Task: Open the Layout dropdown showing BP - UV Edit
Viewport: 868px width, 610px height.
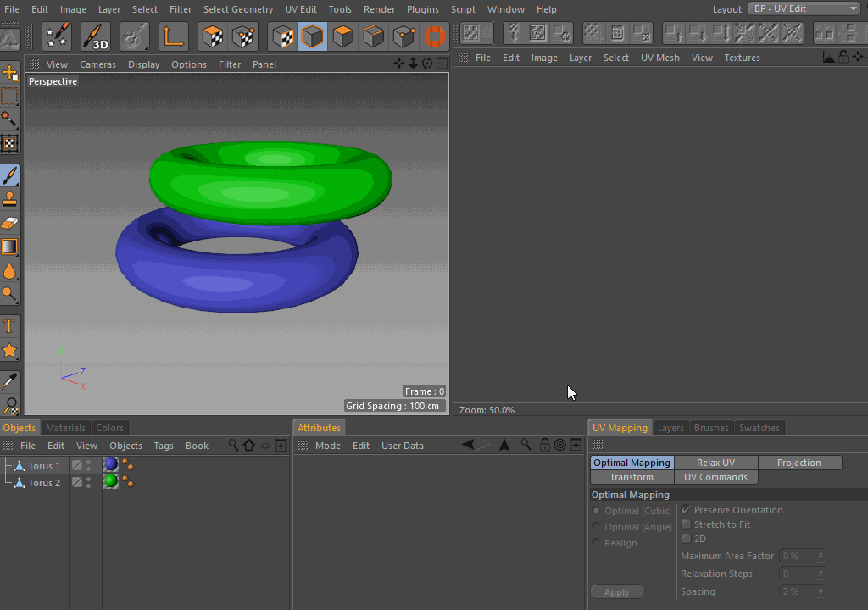Action: pos(804,8)
